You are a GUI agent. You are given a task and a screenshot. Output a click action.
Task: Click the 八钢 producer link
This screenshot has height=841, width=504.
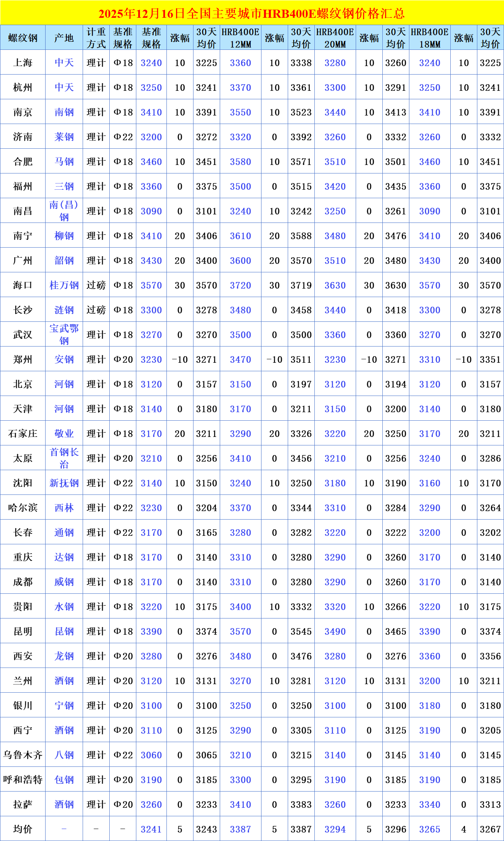point(64,754)
